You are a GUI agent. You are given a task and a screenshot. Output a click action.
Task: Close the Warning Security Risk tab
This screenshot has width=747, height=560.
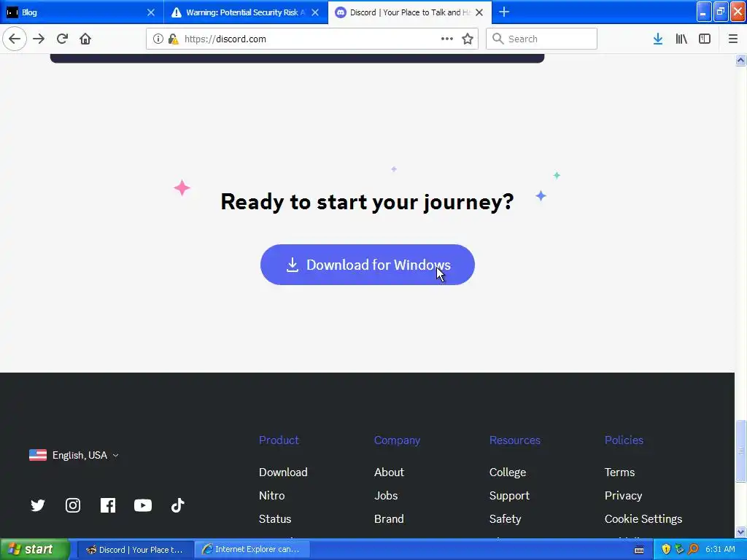pos(315,12)
